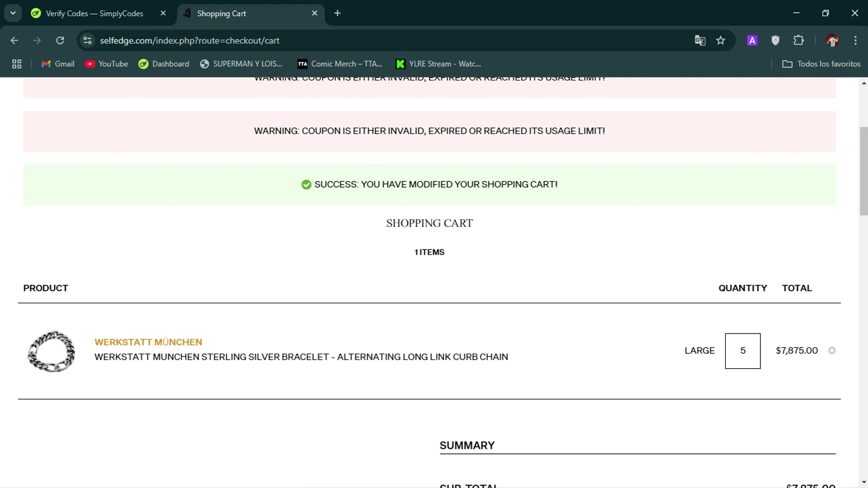Click the $7,875.00 row total
This screenshot has height=488, width=868.
(797, 350)
